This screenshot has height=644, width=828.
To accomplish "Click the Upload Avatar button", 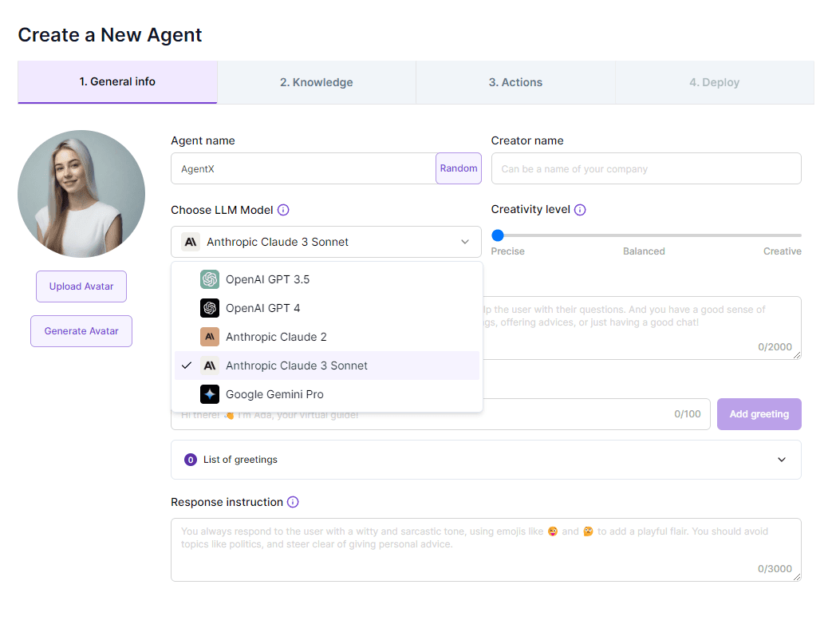I will [81, 286].
